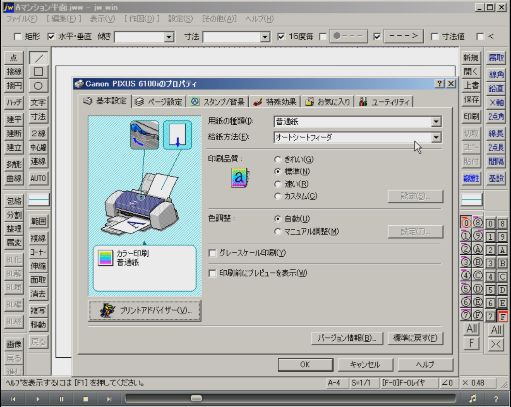Click the 保存 (save) button in Jw_cad
511x407 pixels.
(471, 100)
